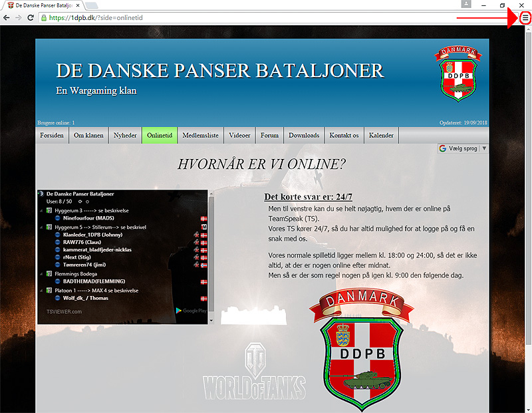The image size is (532, 413).
Task: Open the Vælg sprog language dropdown
Action: point(464,149)
